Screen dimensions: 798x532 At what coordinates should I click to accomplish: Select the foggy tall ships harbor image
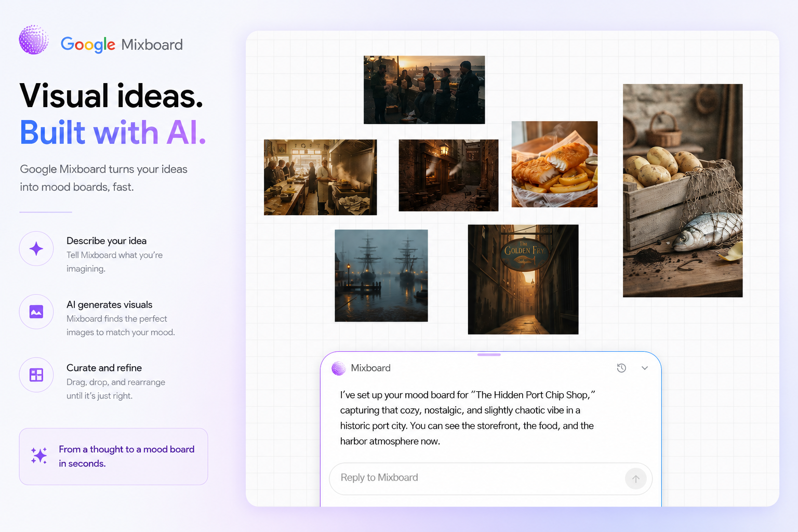381,275
